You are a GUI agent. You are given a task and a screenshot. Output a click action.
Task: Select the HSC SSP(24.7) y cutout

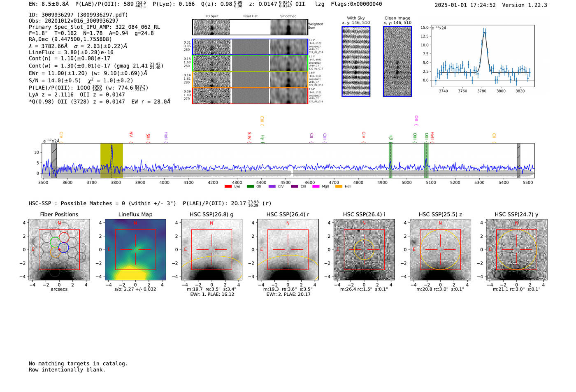[517, 250]
